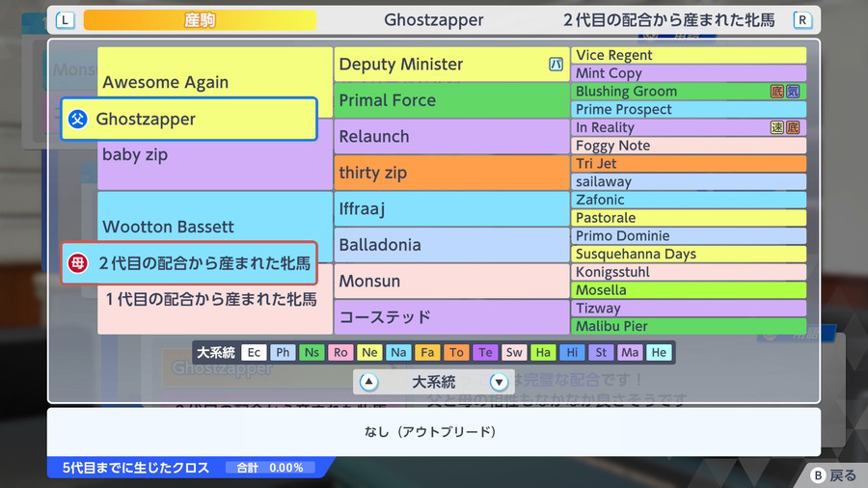Screen dimensions: 868x488
Task: Click the Konigsstuhl ancestor row
Action: pyautogui.click(x=689, y=272)
